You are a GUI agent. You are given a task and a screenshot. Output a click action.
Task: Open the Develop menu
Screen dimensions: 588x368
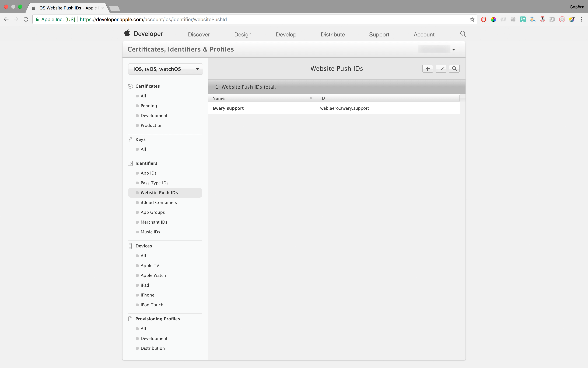coord(286,35)
